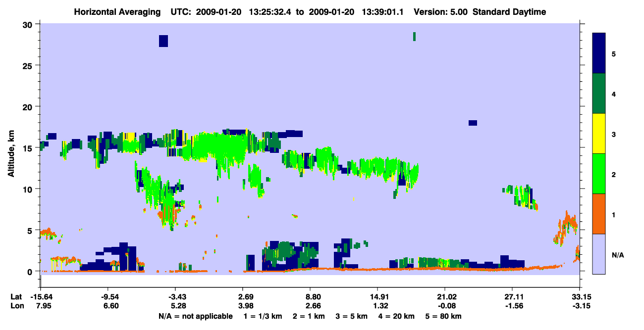The image size is (644, 330).
Task: Click the yellow colorbar segment labeled 3
Action: click(x=599, y=134)
